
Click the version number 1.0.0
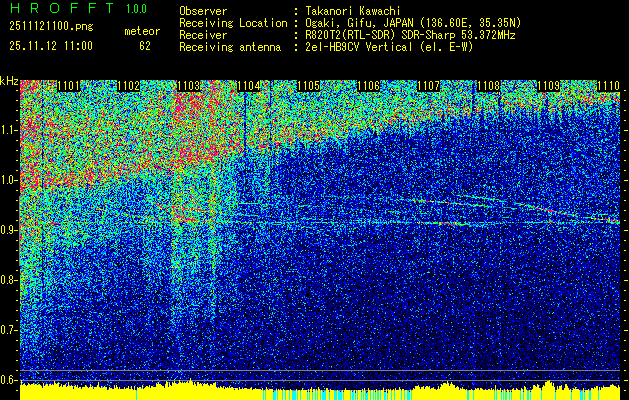click(x=136, y=9)
